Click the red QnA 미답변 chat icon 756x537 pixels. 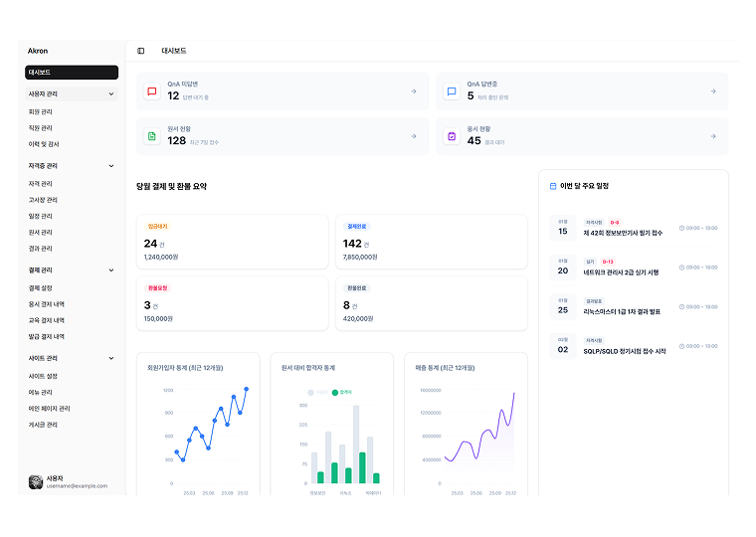(x=152, y=91)
